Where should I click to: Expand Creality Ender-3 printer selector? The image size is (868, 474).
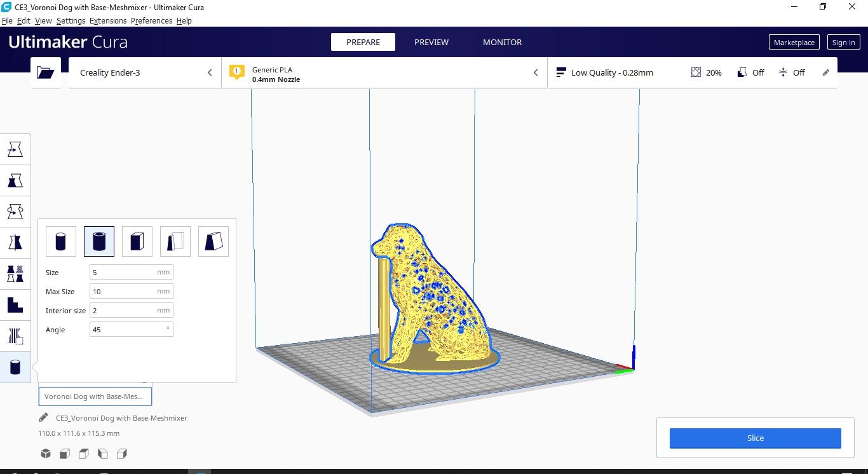point(144,72)
